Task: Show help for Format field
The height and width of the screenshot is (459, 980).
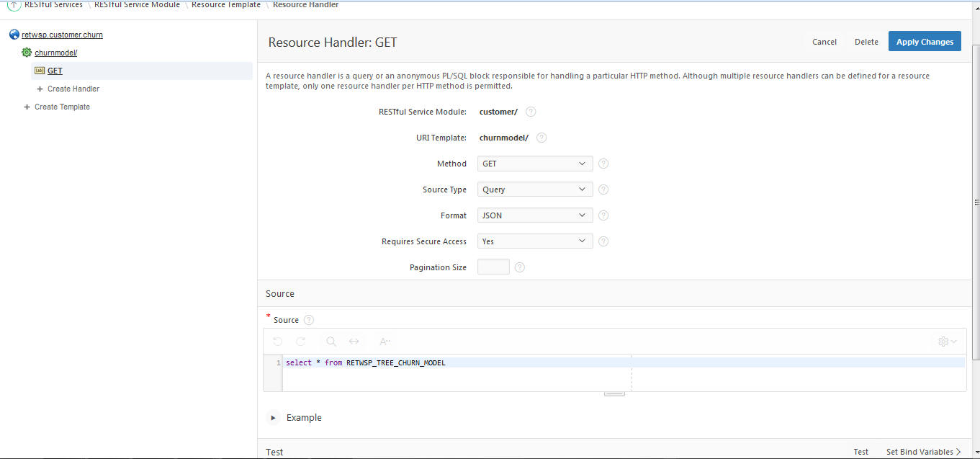Action: tap(603, 215)
